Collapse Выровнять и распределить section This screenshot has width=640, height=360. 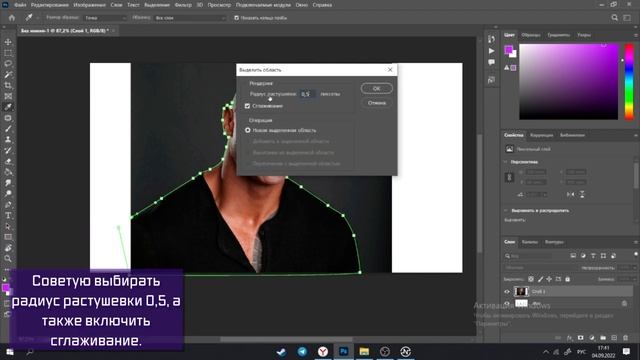[506, 211]
